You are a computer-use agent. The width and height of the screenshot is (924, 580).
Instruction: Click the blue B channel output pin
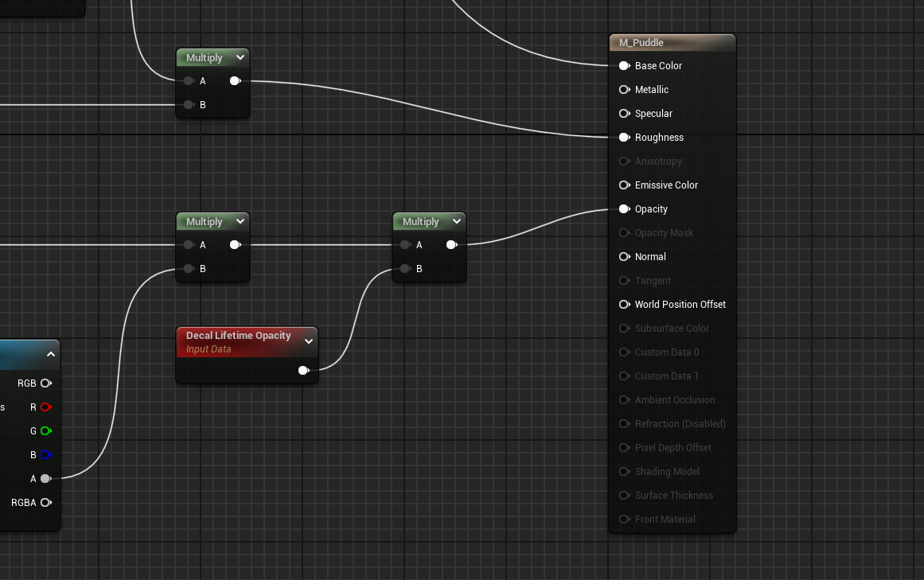tap(46, 454)
